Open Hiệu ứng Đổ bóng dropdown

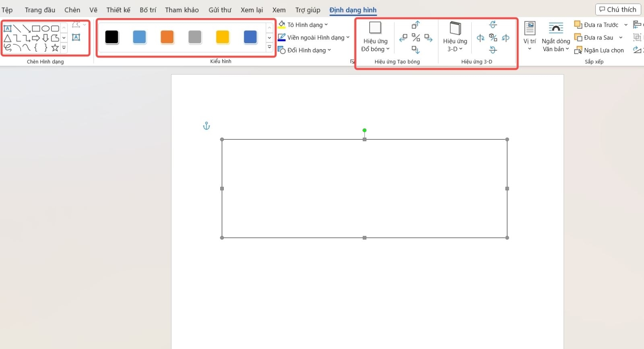tap(375, 37)
